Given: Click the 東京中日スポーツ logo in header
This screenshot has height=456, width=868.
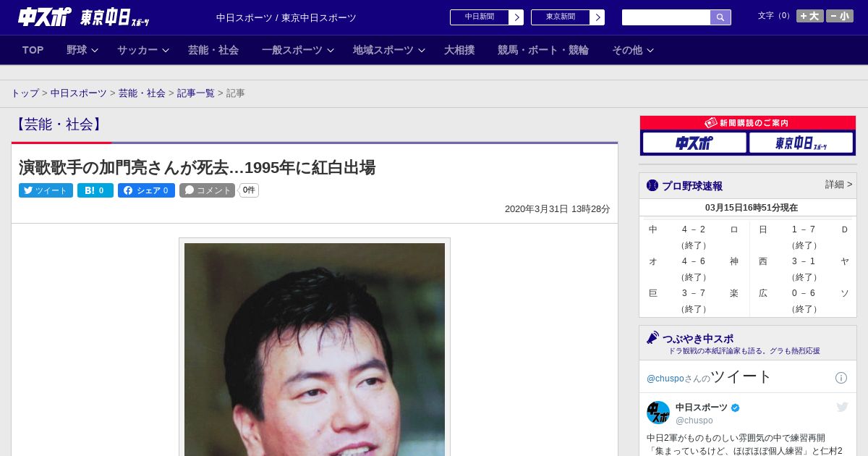Looking at the screenshot, I should pos(114,17).
